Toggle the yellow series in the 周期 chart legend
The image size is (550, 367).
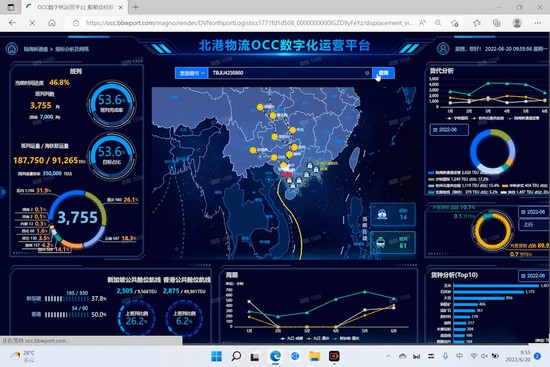315,339
